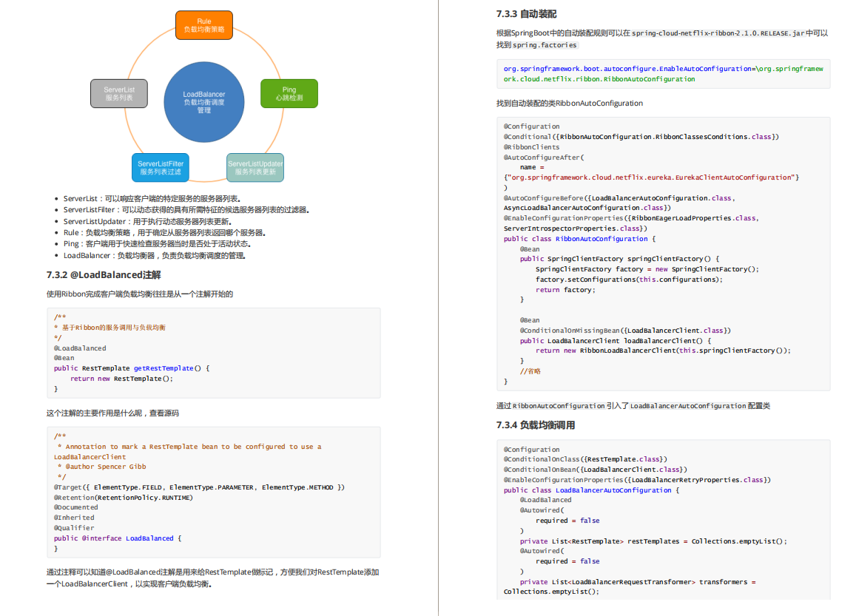Click the ServerListFilter diagram box
This screenshot has width=859, height=616.
(161, 168)
